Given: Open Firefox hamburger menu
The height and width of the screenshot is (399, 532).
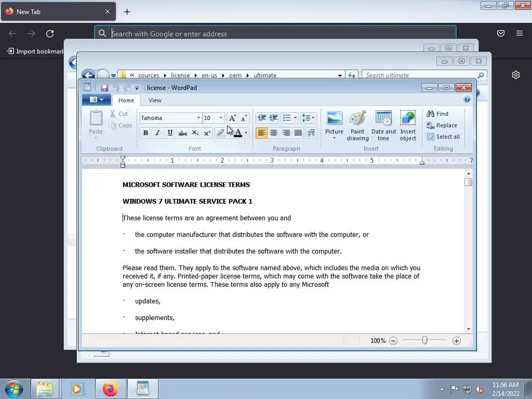Looking at the screenshot, I should click(520, 33).
